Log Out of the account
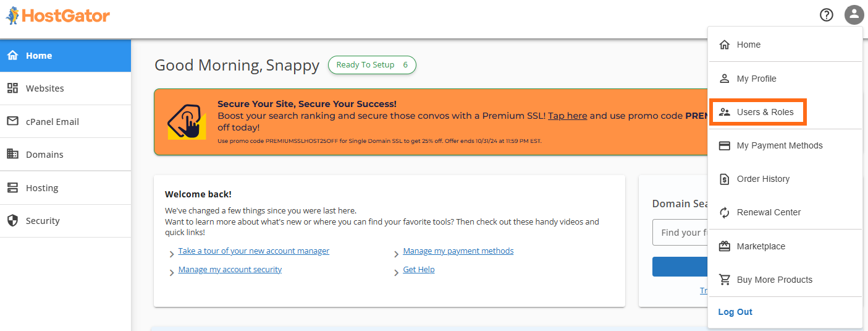The image size is (868, 331). tap(735, 312)
